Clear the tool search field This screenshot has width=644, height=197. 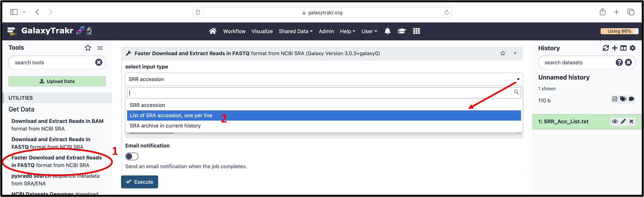99,62
